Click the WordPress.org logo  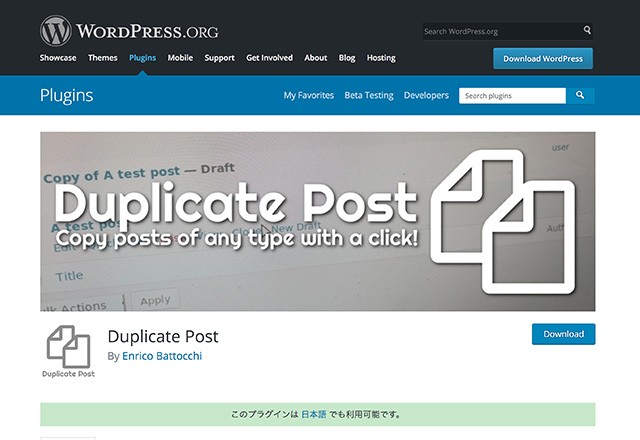[129, 31]
